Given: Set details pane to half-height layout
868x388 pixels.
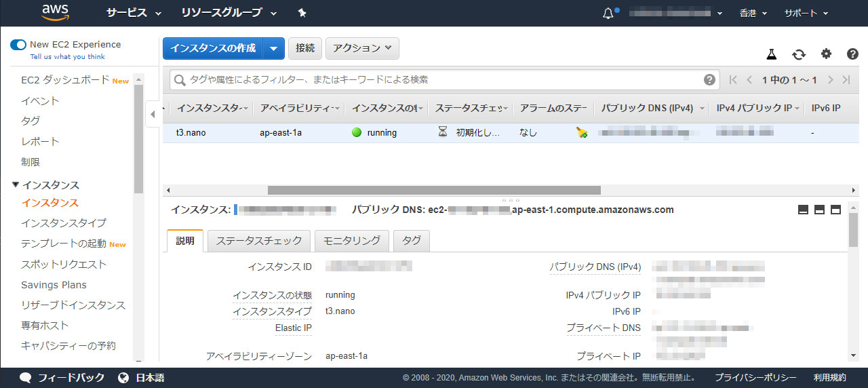Looking at the screenshot, I should point(819,210).
